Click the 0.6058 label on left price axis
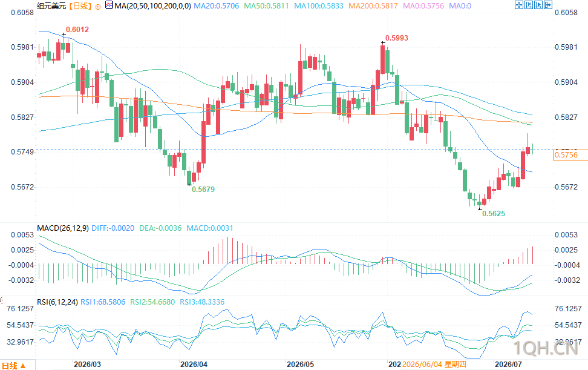The height and width of the screenshot is (370, 588). pyautogui.click(x=22, y=12)
